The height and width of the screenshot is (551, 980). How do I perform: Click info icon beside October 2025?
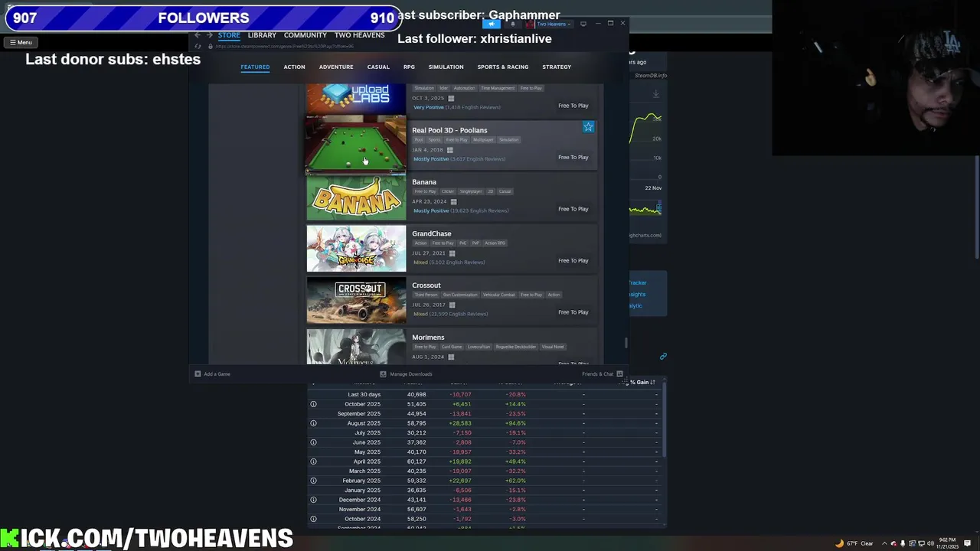(313, 404)
